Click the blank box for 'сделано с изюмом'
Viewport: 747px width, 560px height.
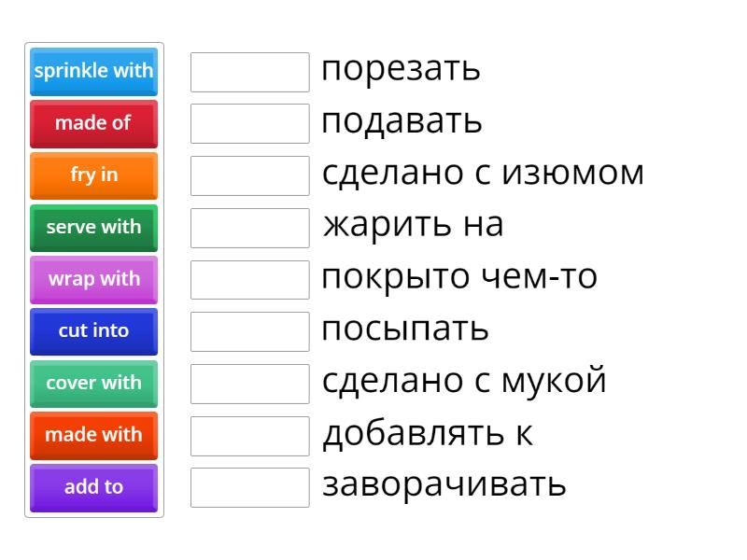[249, 175]
